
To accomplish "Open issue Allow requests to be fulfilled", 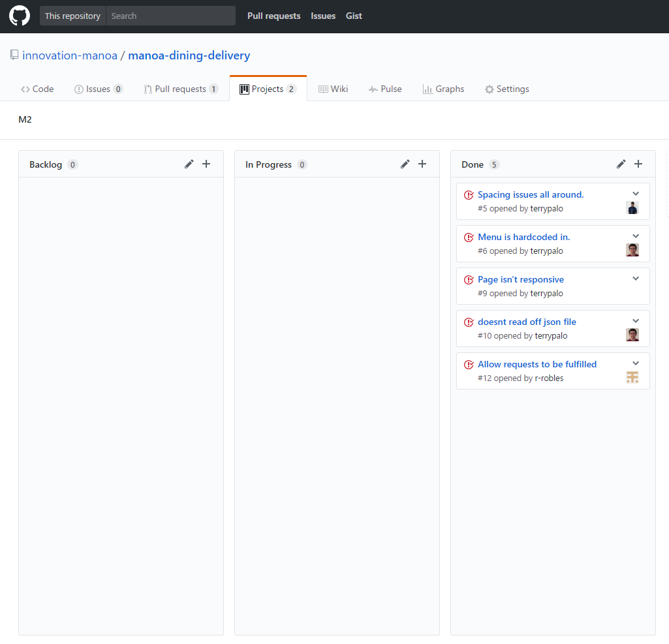I will coord(537,364).
